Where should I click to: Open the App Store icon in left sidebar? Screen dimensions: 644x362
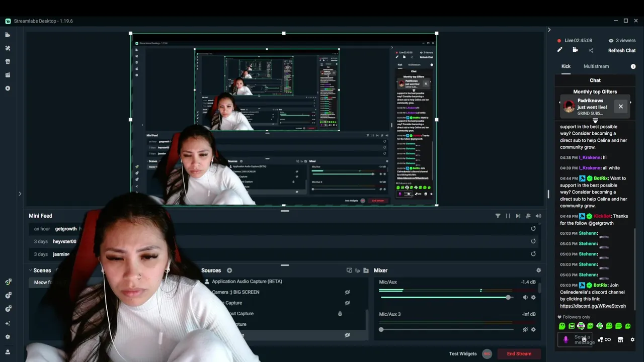(x=8, y=61)
